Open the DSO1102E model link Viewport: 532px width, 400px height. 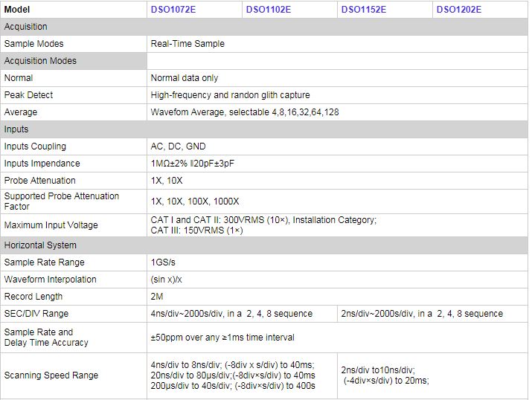click(x=269, y=10)
